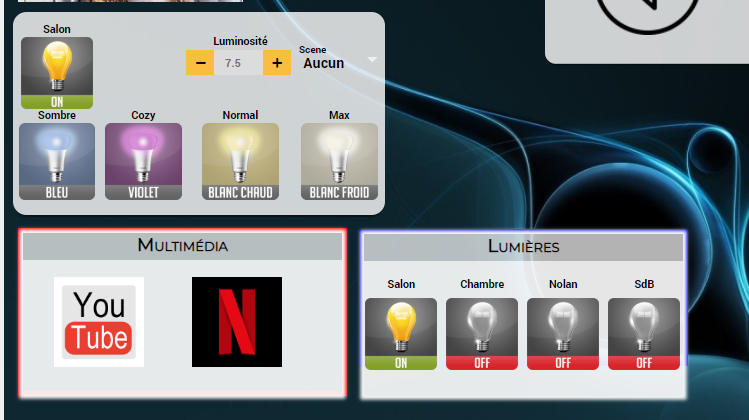Click the Nolan label in Lumières
Viewport: 749px width, 420px height.
point(563,284)
